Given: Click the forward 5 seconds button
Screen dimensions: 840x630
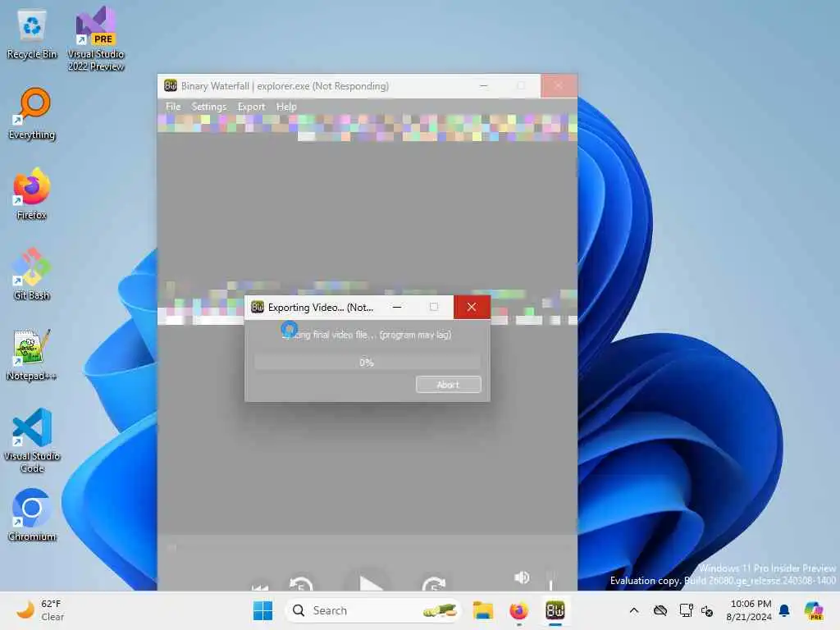Looking at the screenshot, I should pyautogui.click(x=434, y=584).
